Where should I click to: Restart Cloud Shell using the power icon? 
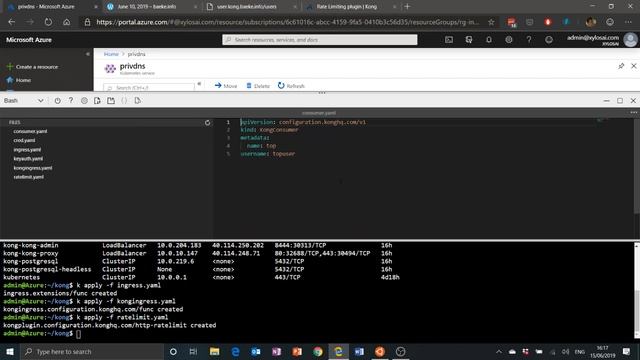pos(58,100)
